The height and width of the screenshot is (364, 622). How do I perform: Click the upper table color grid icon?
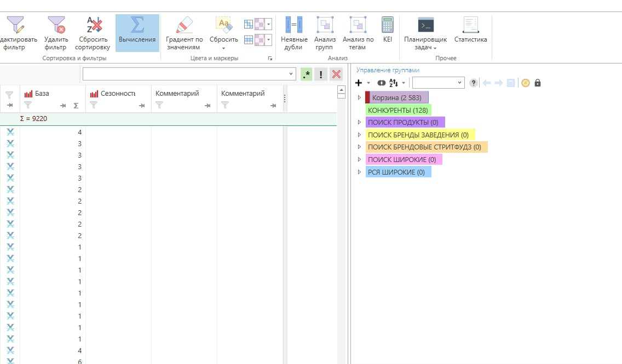[x=249, y=24]
